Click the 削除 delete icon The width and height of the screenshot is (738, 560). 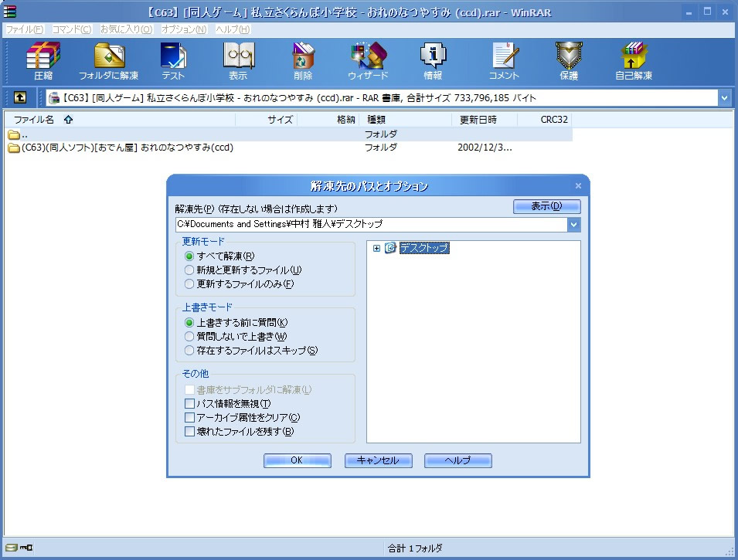tap(303, 56)
